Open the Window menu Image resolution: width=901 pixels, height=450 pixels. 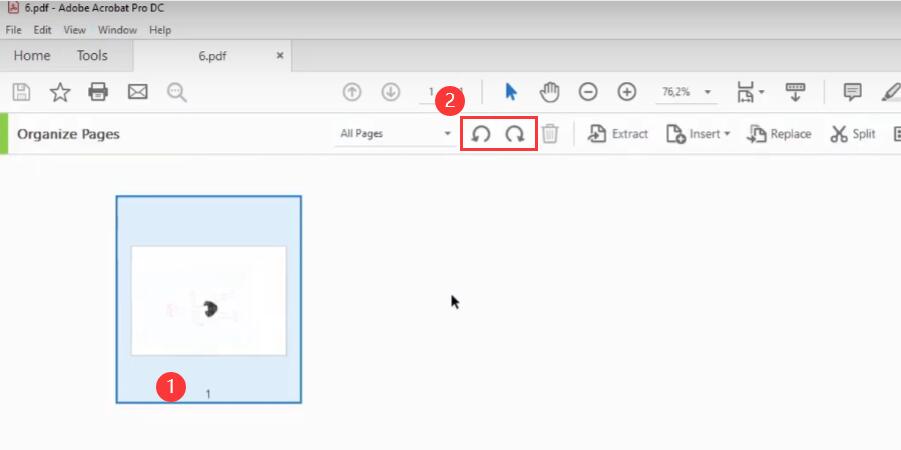(x=117, y=30)
